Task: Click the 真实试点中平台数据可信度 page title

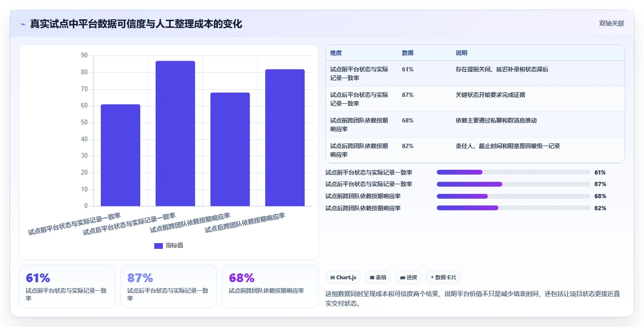Action: pos(136,24)
